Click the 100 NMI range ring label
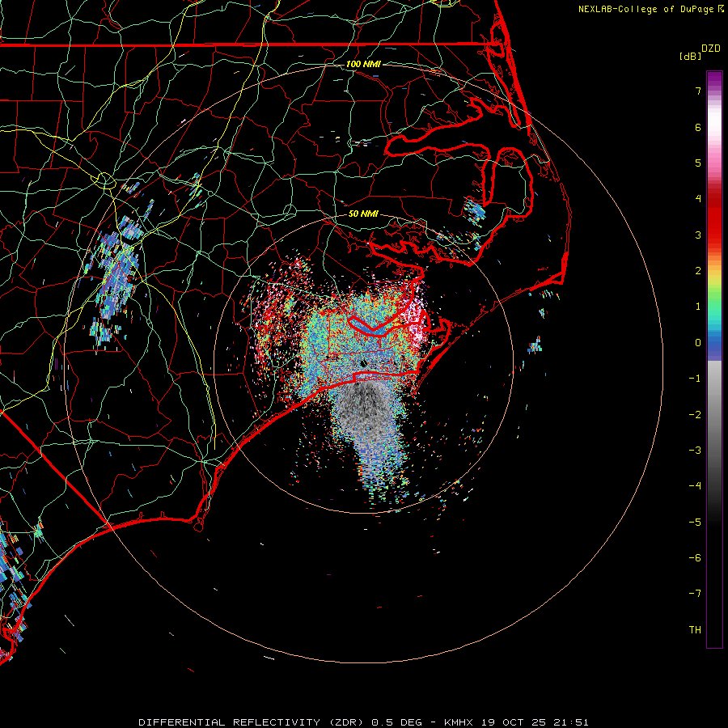The height and width of the screenshot is (728, 728). 363,64
